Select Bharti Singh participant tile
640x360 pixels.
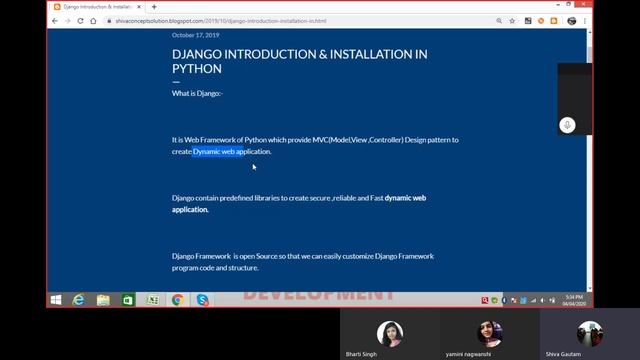390,334
